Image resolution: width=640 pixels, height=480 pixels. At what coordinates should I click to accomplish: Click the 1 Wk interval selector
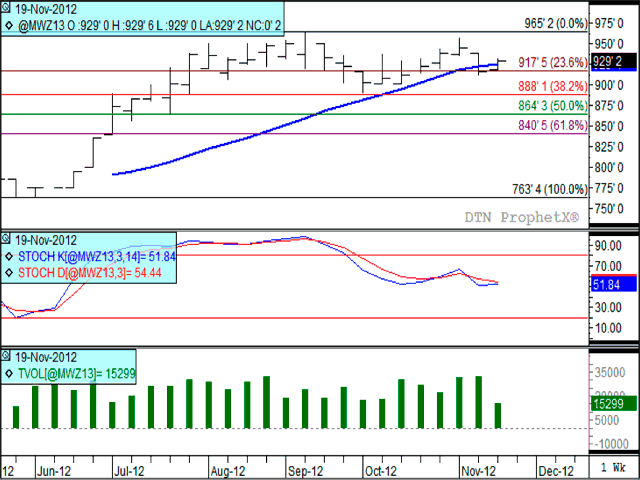pyautogui.click(x=613, y=467)
